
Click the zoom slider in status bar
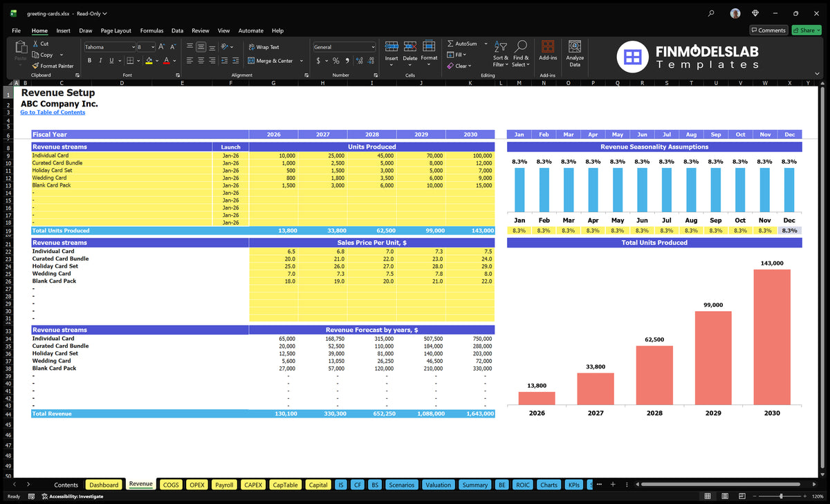coord(781,496)
